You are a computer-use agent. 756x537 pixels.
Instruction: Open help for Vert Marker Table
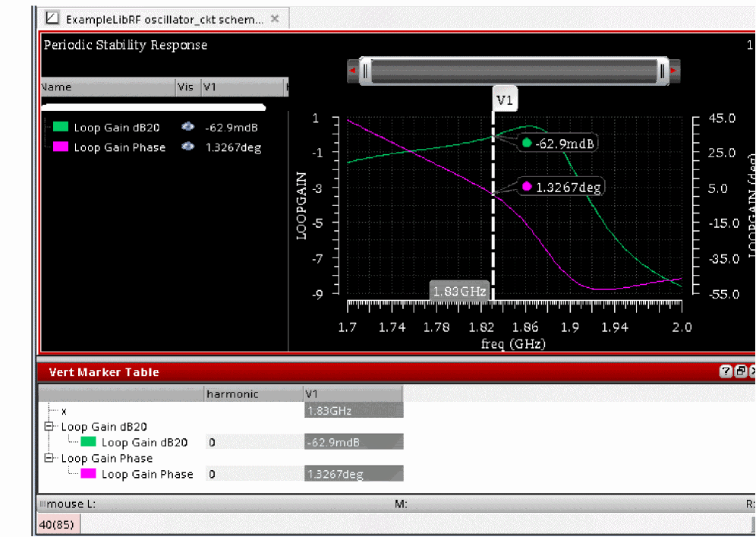726,371
